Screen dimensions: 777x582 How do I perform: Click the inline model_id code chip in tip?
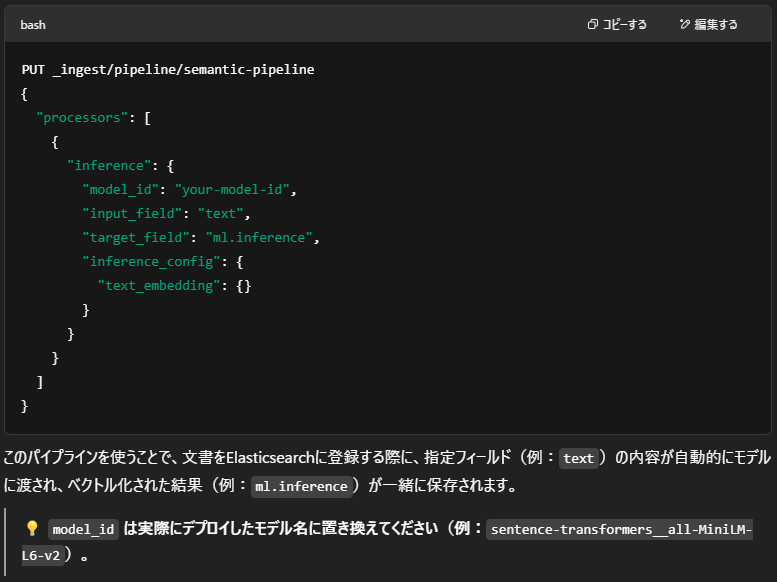pyautogui.click(x=83, y=529)
